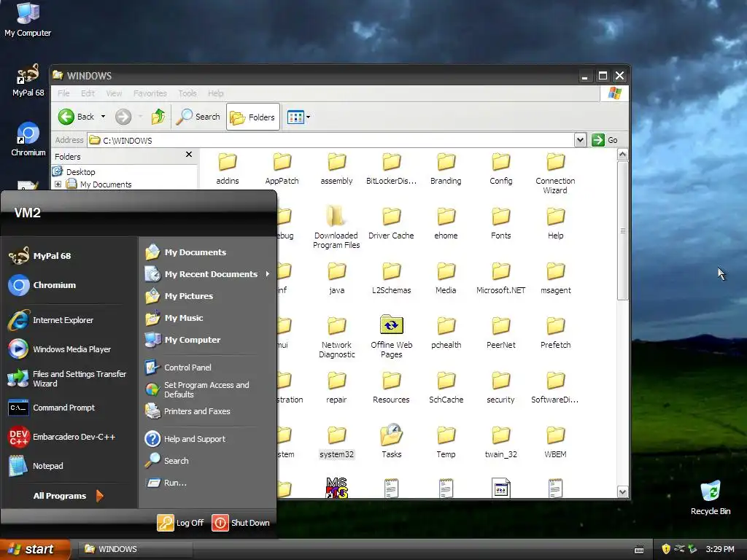Select the Chromium desktop shortcut
The width and height of the screenshot is (747, 560).
28,139
